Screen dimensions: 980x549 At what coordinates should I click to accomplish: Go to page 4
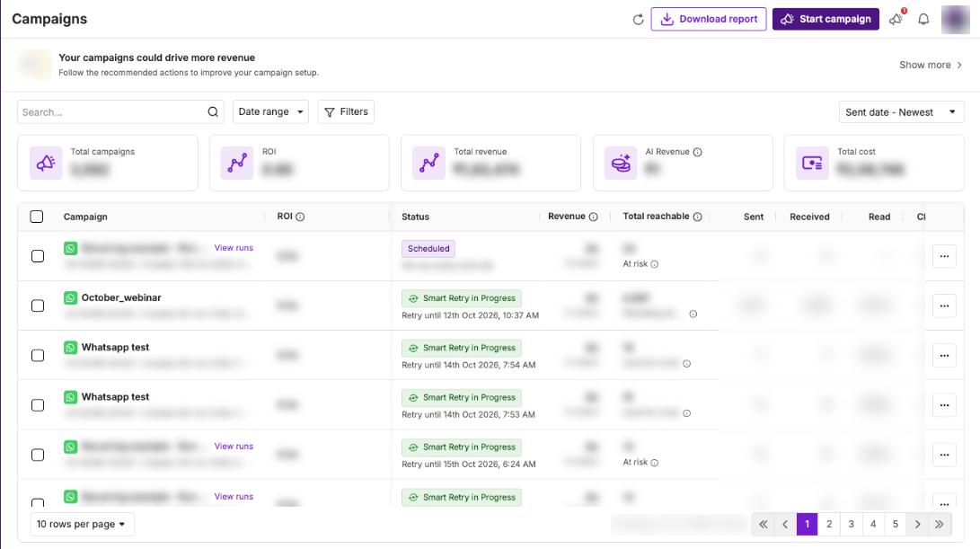click(x=873, y=525)
